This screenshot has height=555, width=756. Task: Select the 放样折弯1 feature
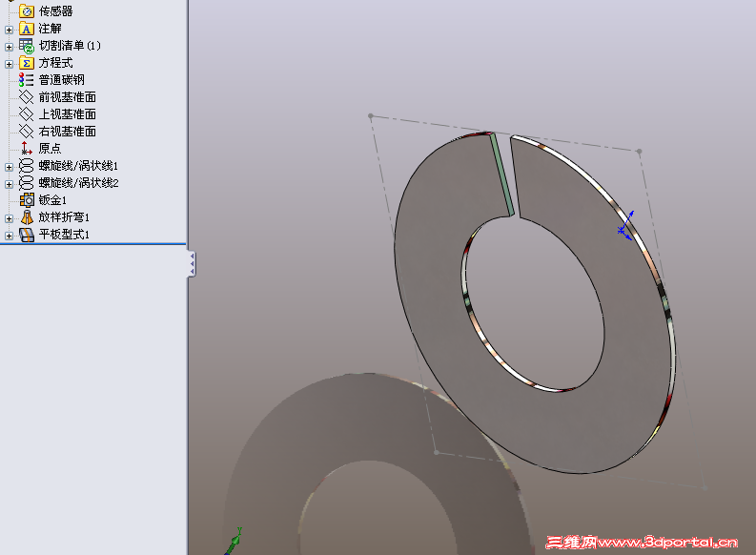(64, 217)
